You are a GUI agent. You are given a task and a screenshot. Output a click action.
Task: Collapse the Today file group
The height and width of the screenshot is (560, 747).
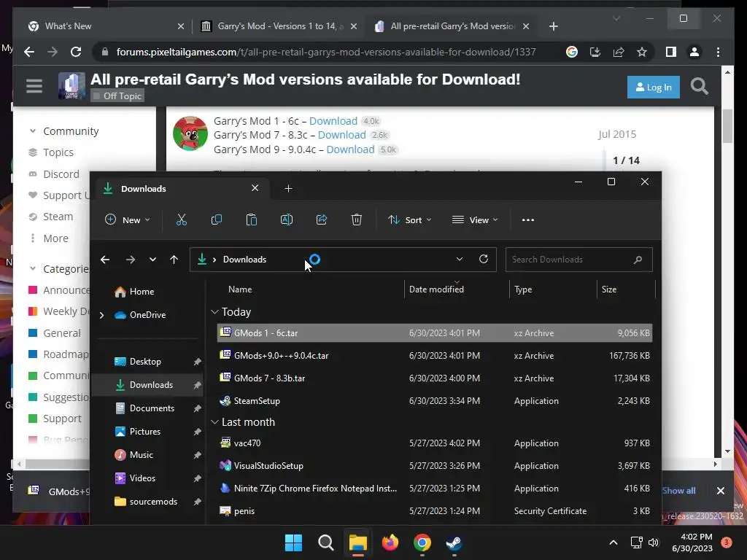(x=215, y=312)
